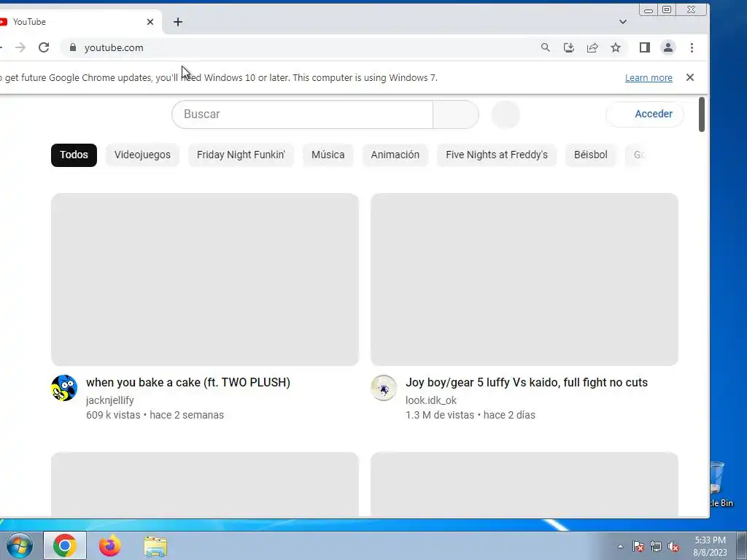This screenshot has width=747, height=560.
Task: Choose the Música category chip
Action: pyautogui.click(x=328, y=155)
